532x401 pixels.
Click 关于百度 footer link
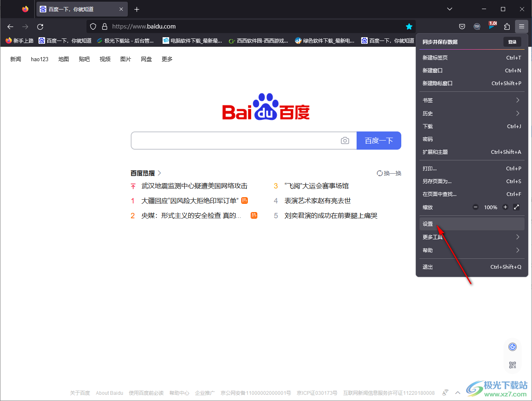[x=80, y=393]
